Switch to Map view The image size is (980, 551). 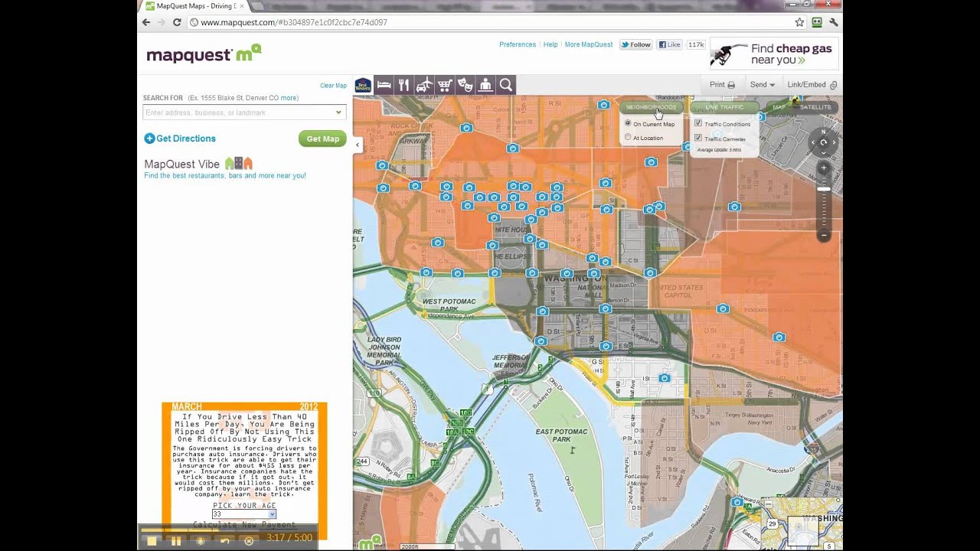tap(779, 107)
